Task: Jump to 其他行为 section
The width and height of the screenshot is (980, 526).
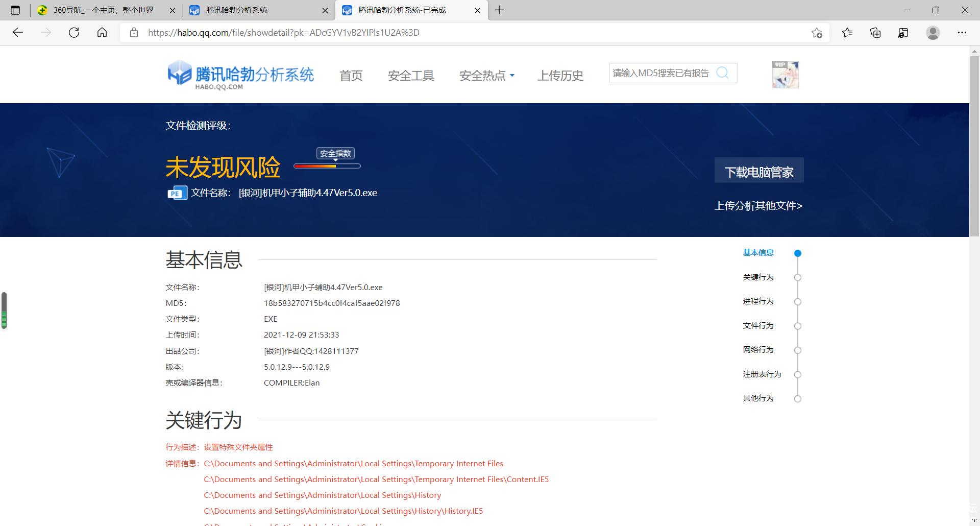Action: coord(758,398)
